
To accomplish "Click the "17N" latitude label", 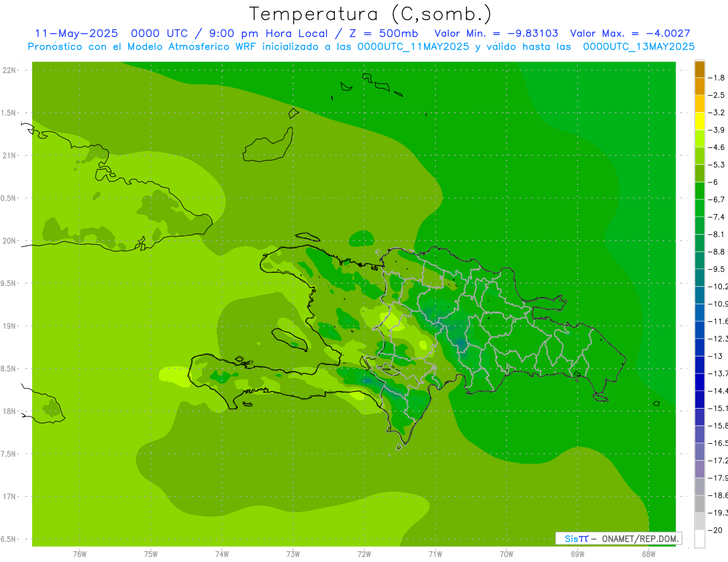I will tap(9, 497).
